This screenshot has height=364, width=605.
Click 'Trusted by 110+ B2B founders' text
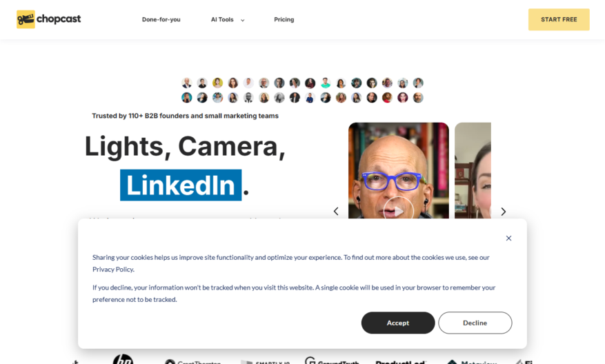coord(185,116)
